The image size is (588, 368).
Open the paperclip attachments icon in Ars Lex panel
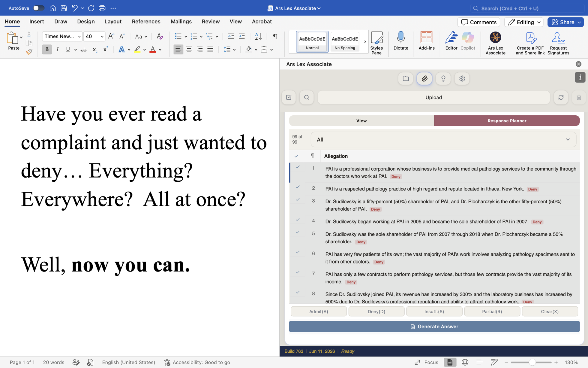(424, 79)
